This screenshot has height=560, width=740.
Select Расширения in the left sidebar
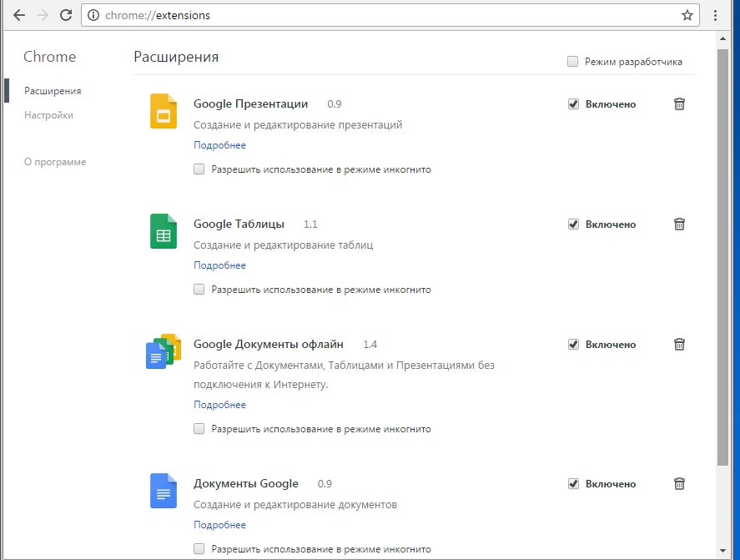[x=53, y=91]
